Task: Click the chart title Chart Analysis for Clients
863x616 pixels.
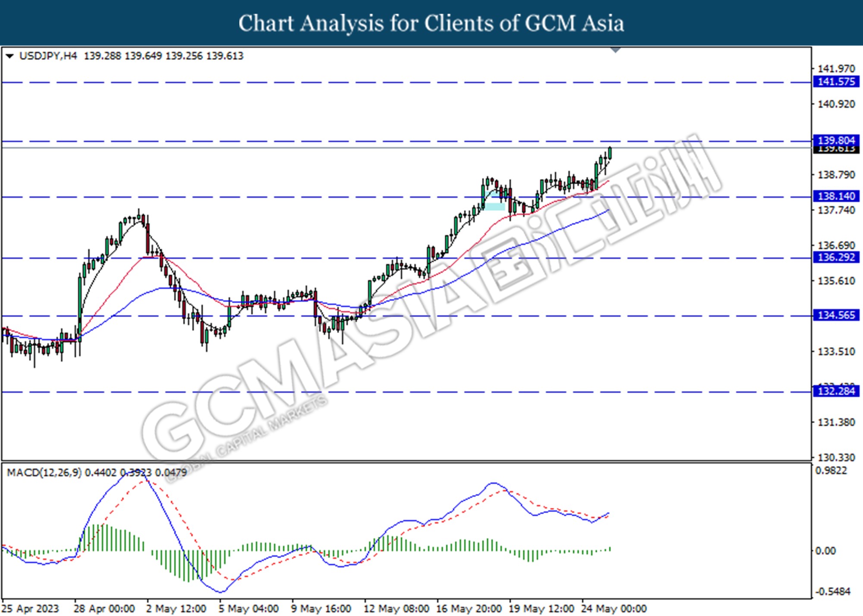Action: (431, 23)
